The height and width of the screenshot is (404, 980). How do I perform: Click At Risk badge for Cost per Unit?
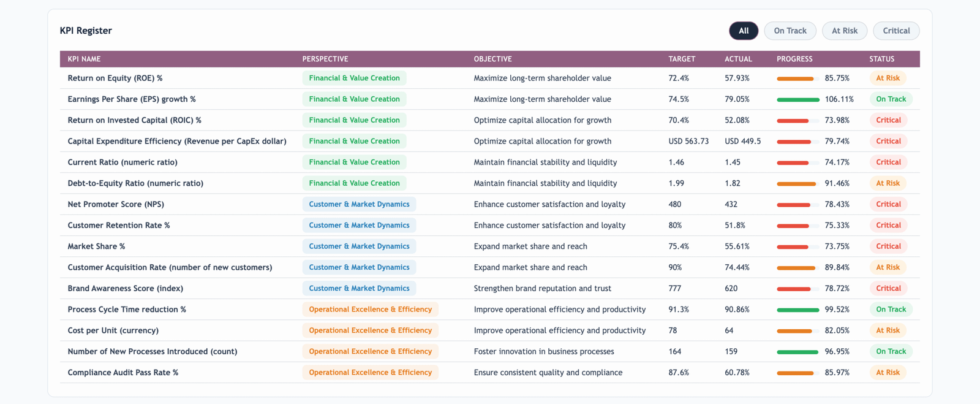point(888,330)
